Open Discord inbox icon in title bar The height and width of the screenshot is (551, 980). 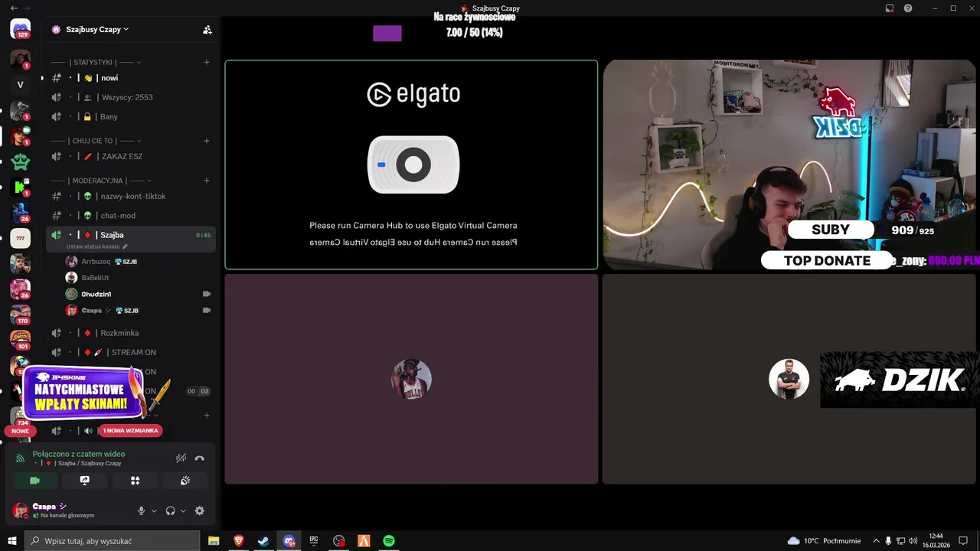click(x=890, y=8)
